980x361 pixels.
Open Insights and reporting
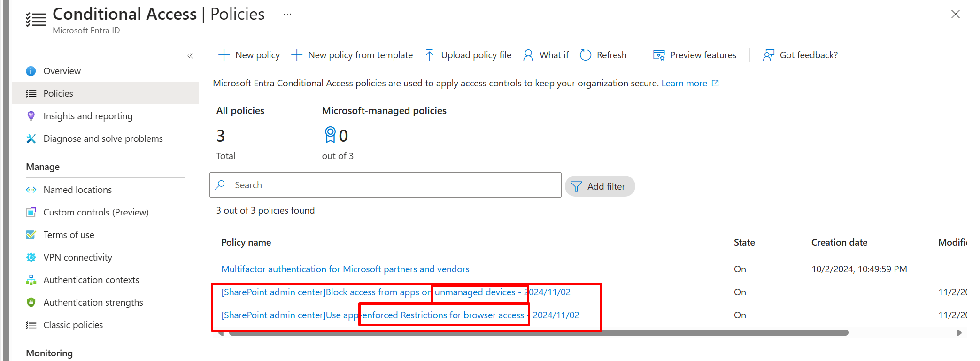point(88,116)
